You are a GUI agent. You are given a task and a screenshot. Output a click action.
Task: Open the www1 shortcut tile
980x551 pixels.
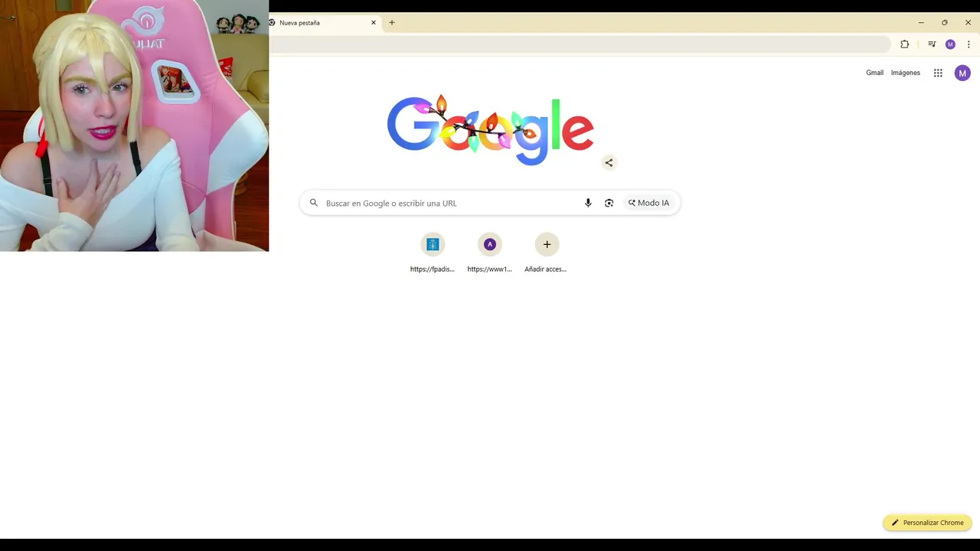490,253
